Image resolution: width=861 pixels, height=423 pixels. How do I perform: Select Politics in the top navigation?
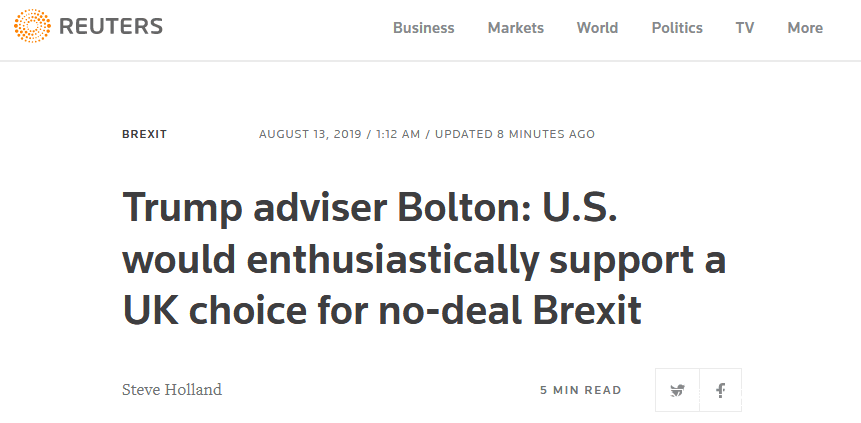[677, 28]
